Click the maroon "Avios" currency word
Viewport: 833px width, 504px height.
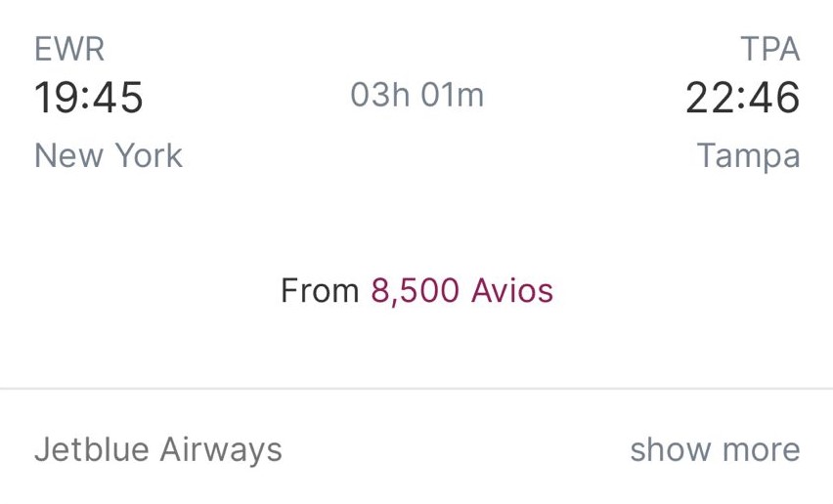[512, 290]
